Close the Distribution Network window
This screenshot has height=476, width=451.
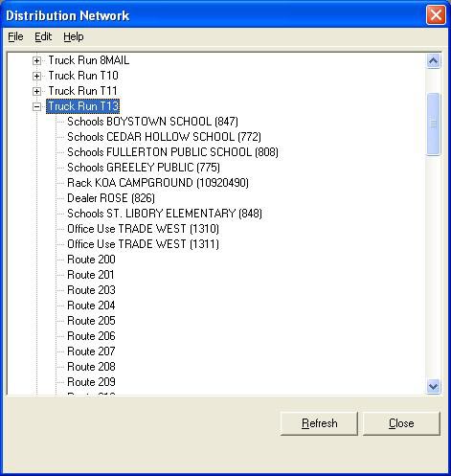pos(436,15)
